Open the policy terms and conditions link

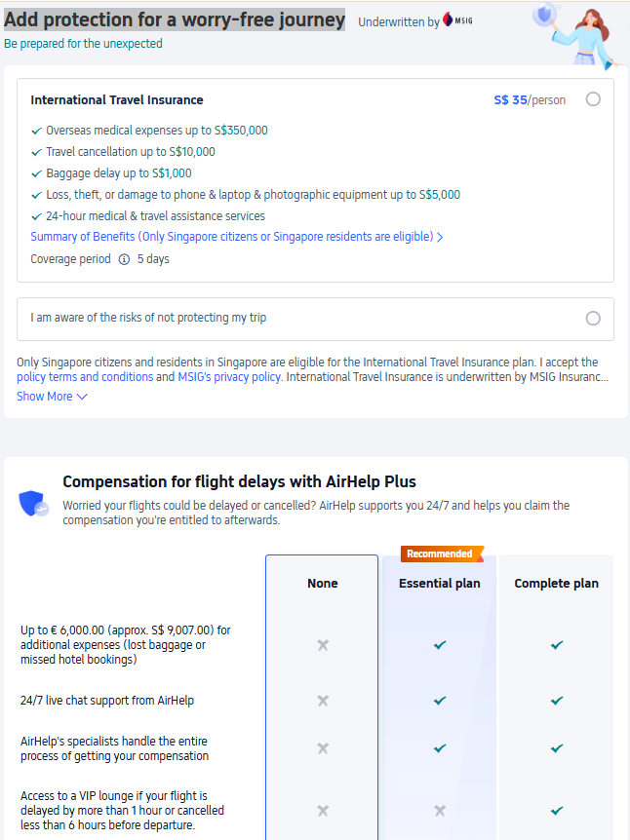[83, 376]
